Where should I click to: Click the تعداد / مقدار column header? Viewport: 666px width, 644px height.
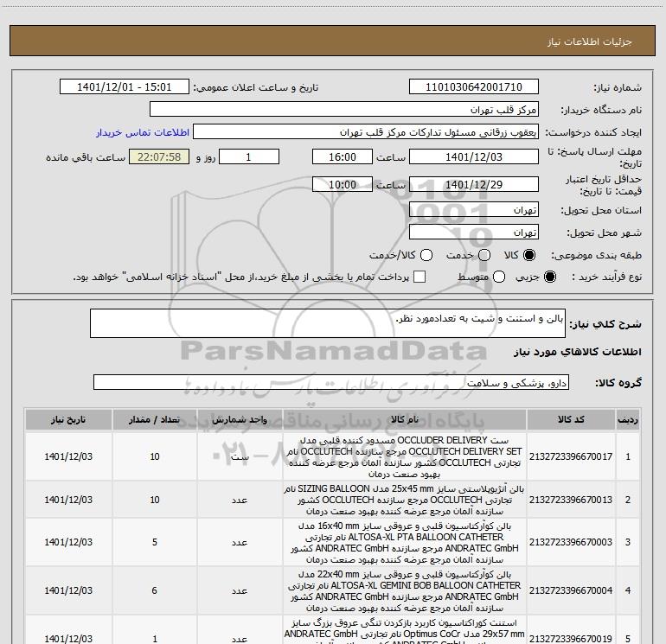155,420
